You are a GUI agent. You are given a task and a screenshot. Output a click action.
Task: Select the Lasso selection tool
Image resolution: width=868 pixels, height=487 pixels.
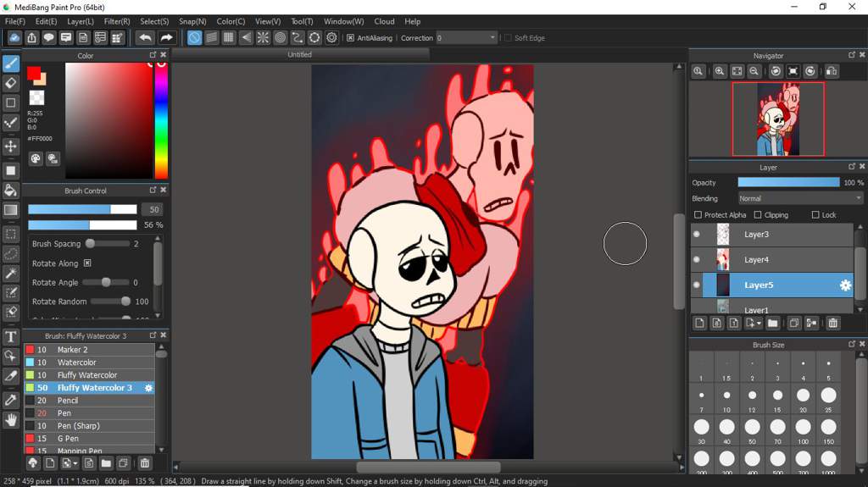coord(10,253)
